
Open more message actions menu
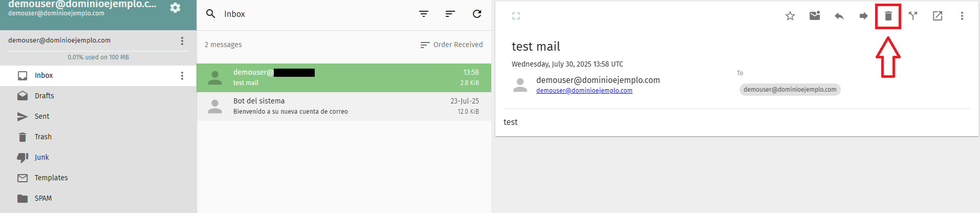(962, 16)
